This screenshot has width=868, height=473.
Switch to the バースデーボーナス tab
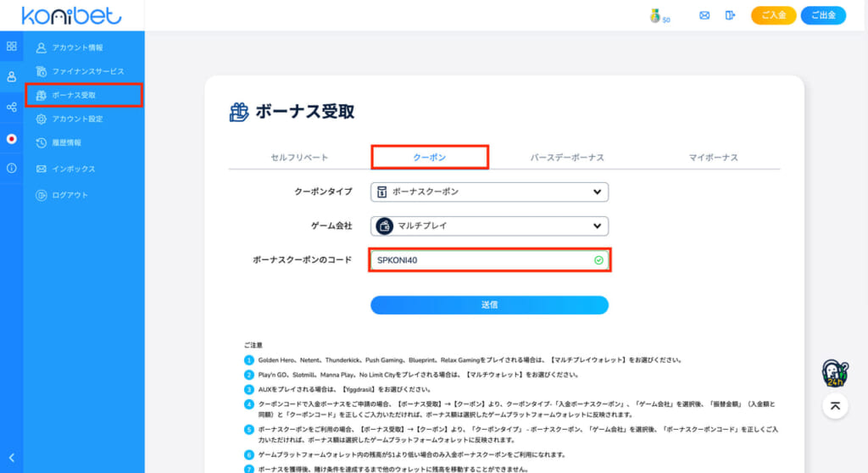[x=567, y=158]
